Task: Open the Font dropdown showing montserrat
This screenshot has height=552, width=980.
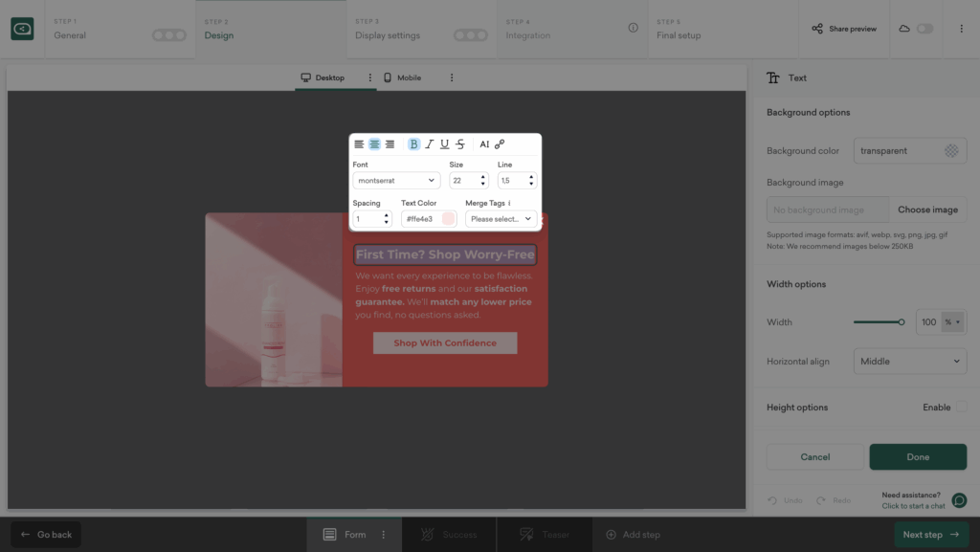Action: [396, 180]
